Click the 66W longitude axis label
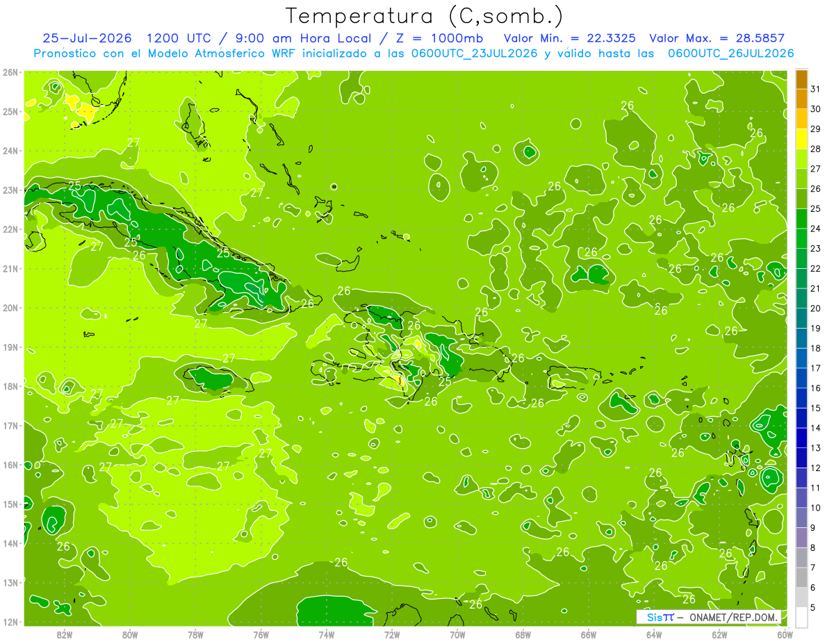Viewport: 834px width, 644px height. click(589, 634)
